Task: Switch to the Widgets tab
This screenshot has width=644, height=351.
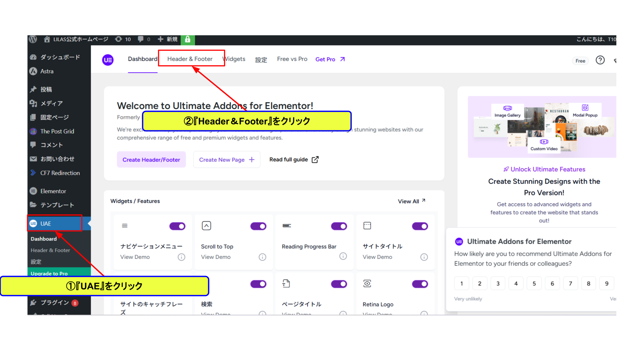Action: pos(234,59)
